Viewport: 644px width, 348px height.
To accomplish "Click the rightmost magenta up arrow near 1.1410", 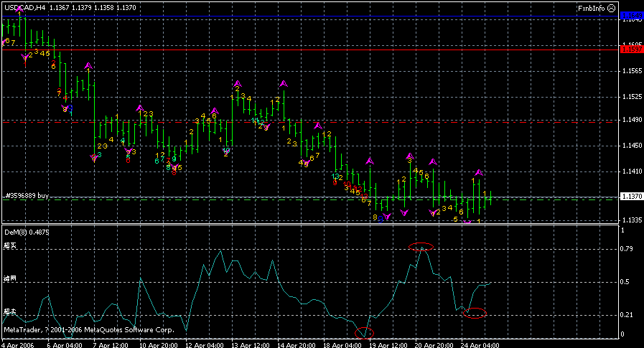I will 479,172.
